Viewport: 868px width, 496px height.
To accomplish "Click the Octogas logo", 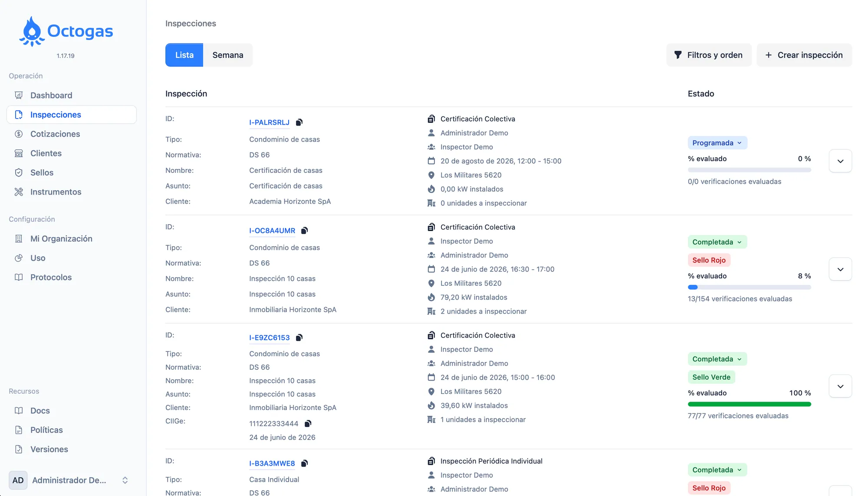I will click(x=66, y=31).
